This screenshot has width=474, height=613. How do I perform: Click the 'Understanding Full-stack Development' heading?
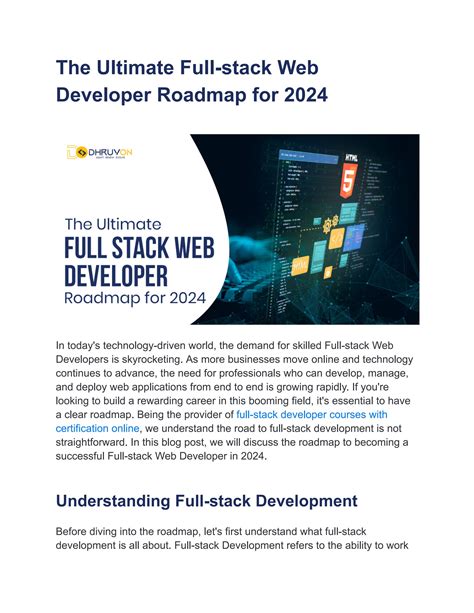coord(206,501)
